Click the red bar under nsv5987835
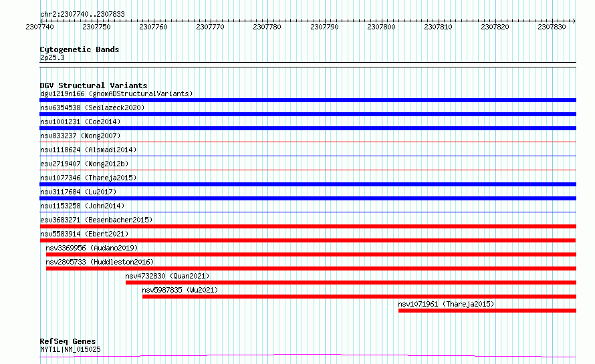The height and width of the screenshot is (364, 595). pyautogui.click(x=360, y=297)
